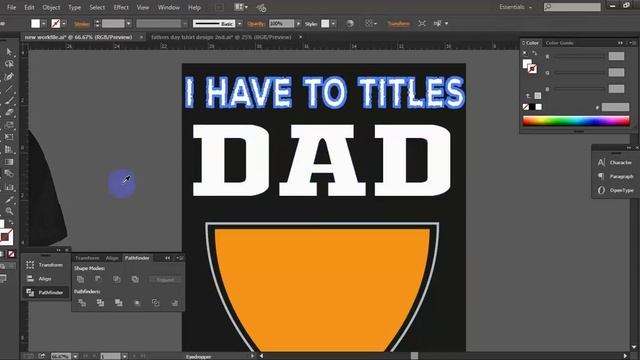Select the Line Segment tool

click(9, 89)
